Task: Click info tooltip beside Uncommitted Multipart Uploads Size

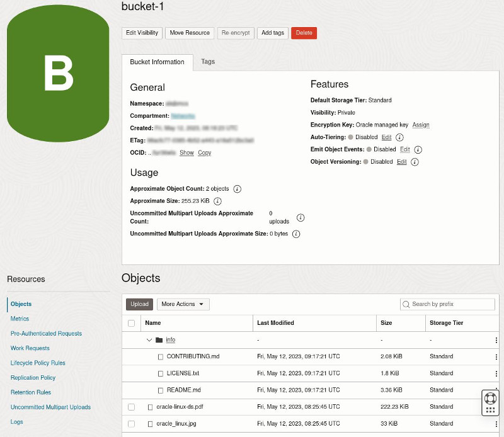Action: 296,234
